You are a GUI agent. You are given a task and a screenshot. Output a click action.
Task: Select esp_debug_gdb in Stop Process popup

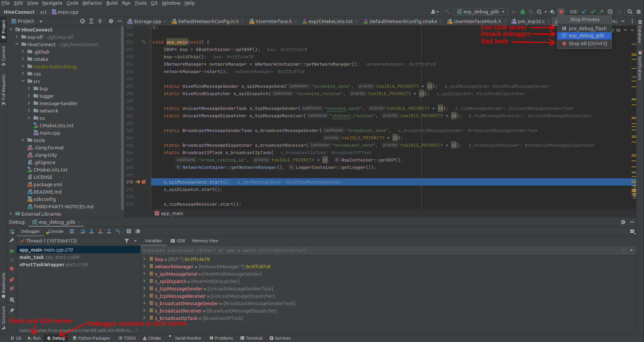[x=584, y=36]
